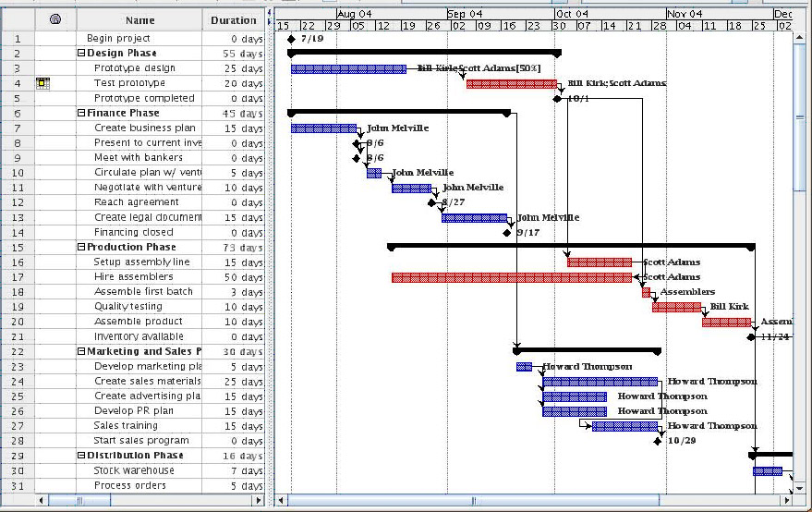Click the Setup assembly line red bar

point(600,262)
